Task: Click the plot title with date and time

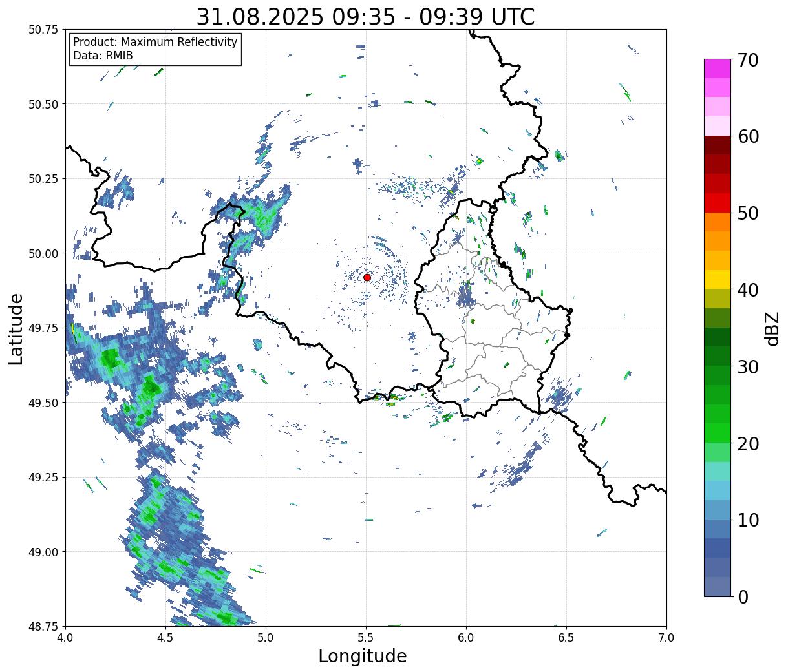Action: 365,17
